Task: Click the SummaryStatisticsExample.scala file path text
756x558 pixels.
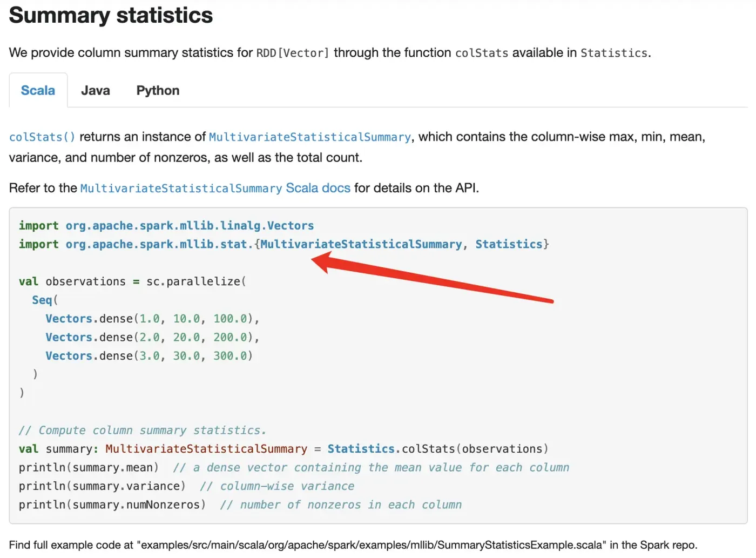Action: 372,545
